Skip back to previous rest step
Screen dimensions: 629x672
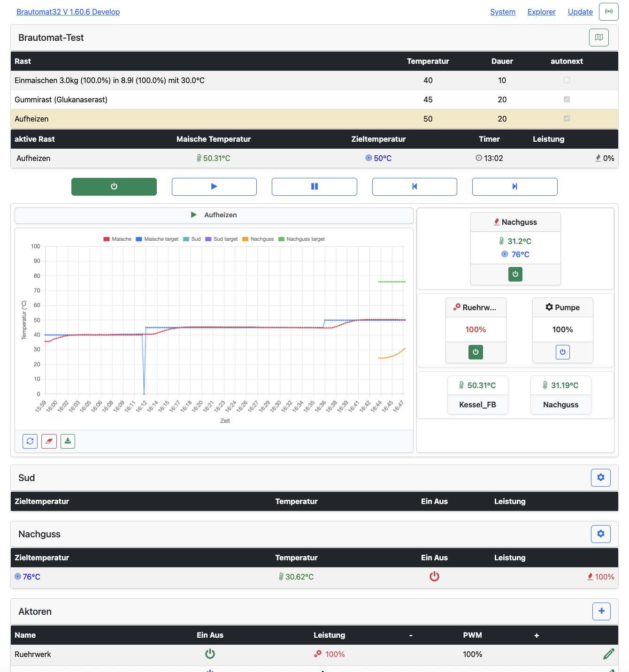414,186
